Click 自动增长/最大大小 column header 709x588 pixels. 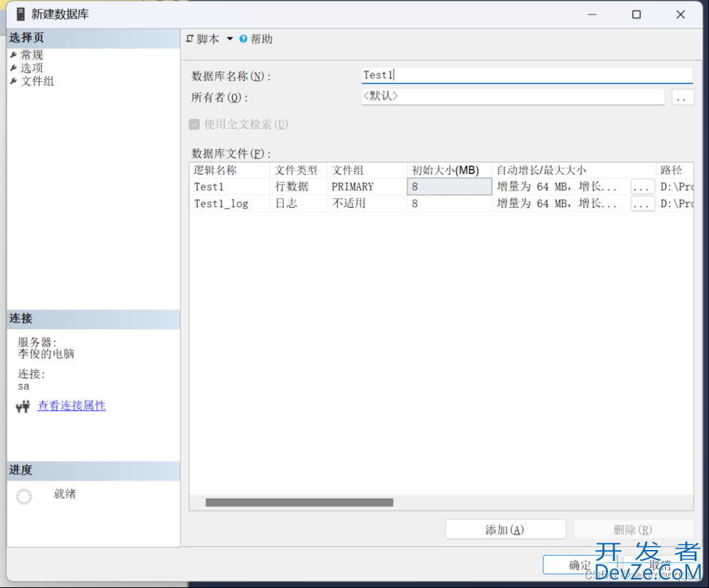(574, 170)
